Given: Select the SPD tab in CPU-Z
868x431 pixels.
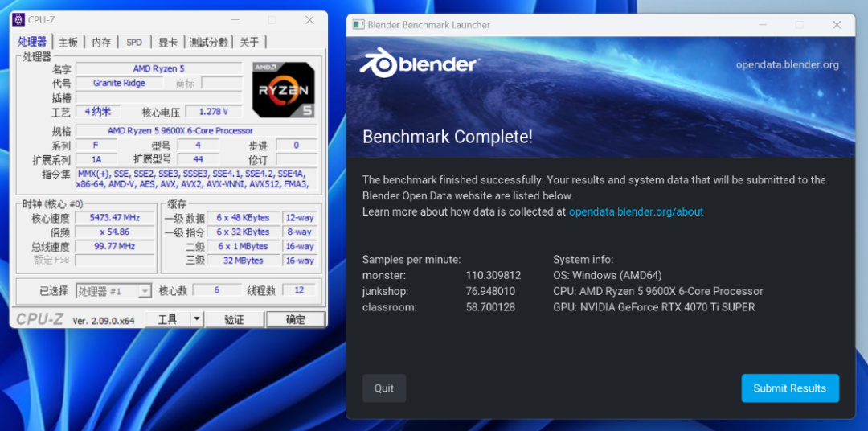Looking at the screenshot, I should click(134, 42).
